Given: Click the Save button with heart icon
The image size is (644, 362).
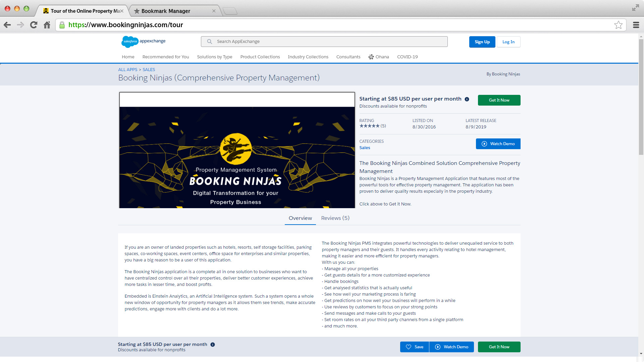Looking at the screenshot, I should pyautogui.click(x=414, y=347).
